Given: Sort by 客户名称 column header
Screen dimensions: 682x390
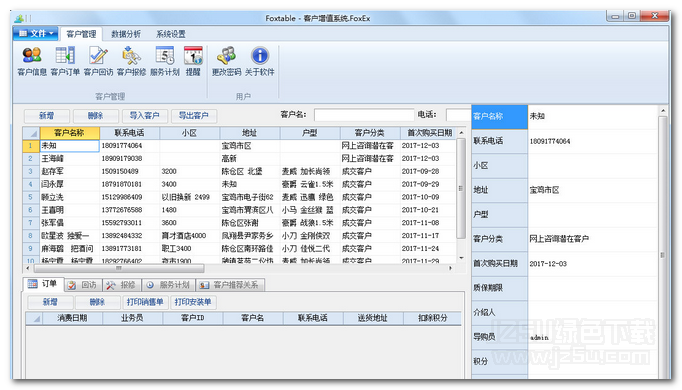Looking at the screenshot, I should [x=70, y=133].
